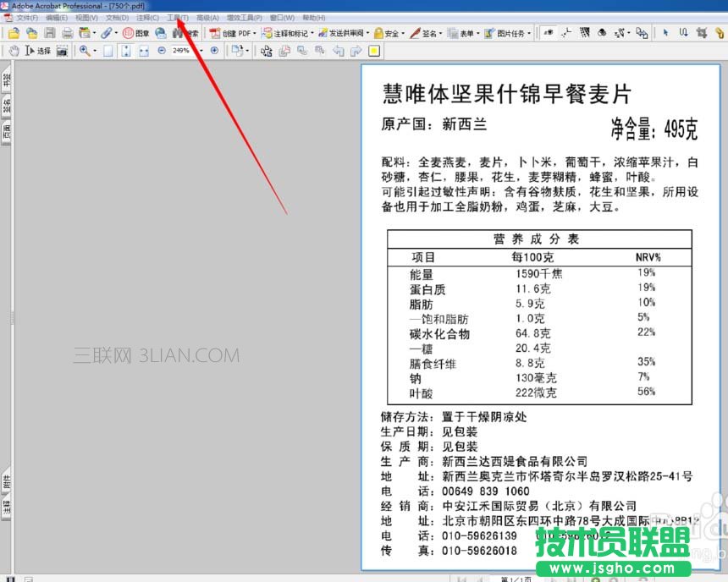Click the Next View right arrow icon

click(x=356, y=51)
